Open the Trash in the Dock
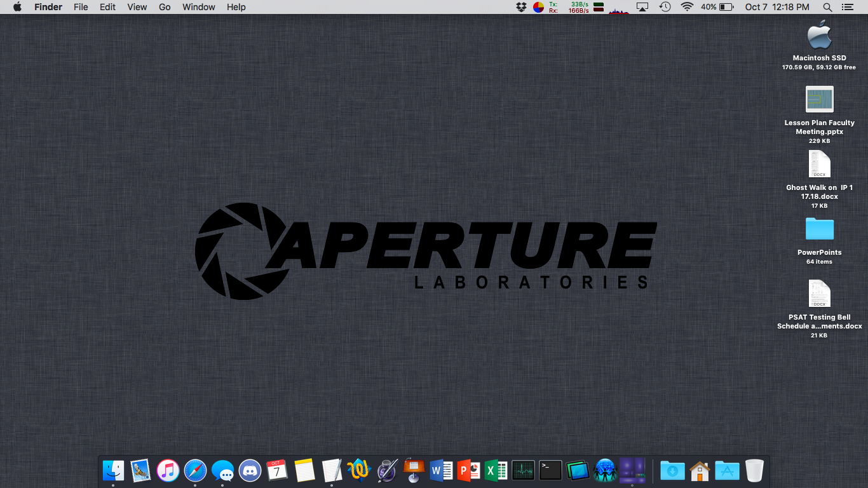This screenshot has width=868, height=488. [x=754, y=470]
